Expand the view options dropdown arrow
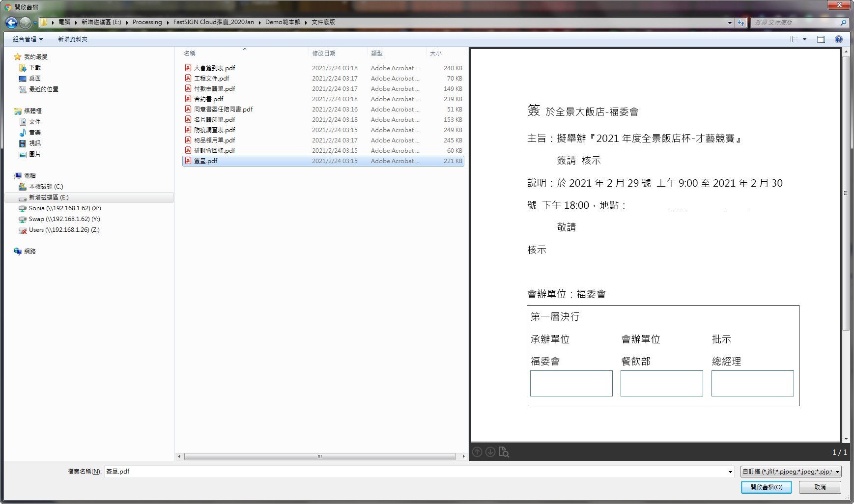The height and width of the screenshot is (504, 854). pyautogui.click(x=804, y=39)
